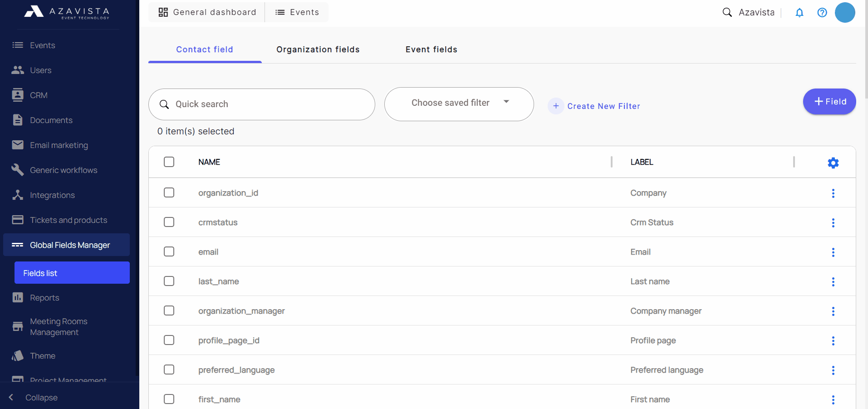Open Events via its sidebar list icon
Viewport: 868px width, 409px height.
coord(18,45)
